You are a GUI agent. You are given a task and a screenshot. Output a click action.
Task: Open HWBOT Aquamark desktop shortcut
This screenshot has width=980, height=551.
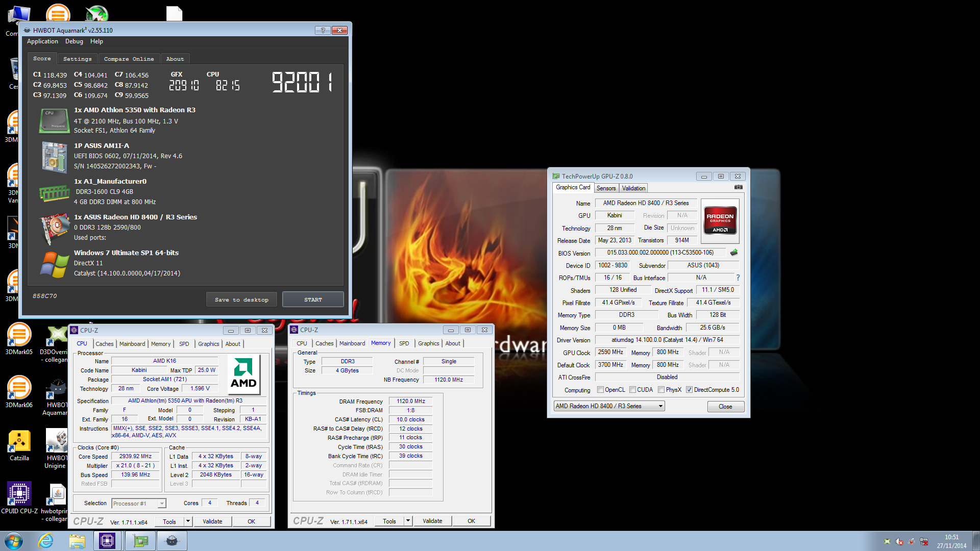click(56, 396)
